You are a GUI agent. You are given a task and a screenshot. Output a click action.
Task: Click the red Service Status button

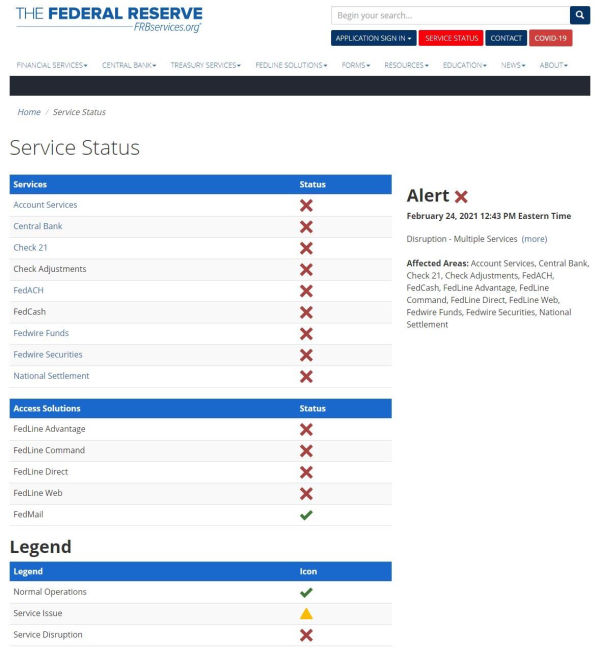click(451, 38)
